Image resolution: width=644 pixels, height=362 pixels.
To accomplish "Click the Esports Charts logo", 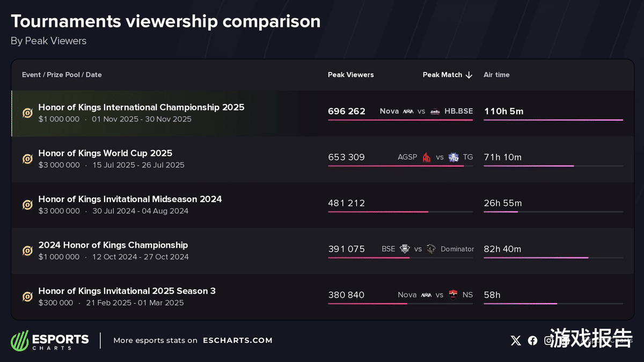I will point(50,341).
